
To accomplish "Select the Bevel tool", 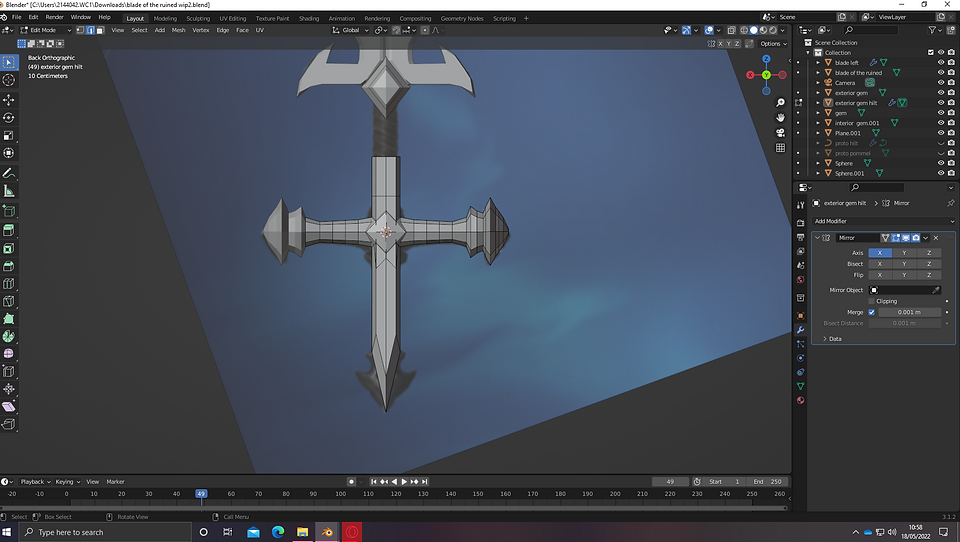I will pos(9,266).
